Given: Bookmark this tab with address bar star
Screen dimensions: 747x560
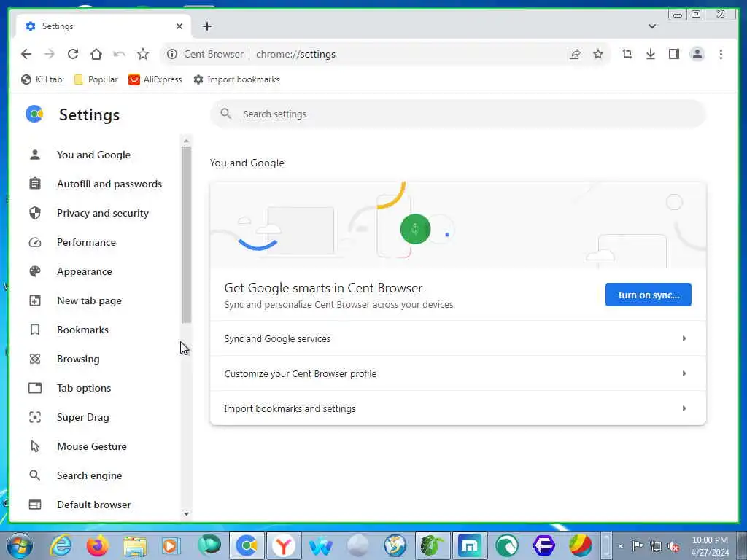Looking at the screenshot, I should click(x=598, y=54).
